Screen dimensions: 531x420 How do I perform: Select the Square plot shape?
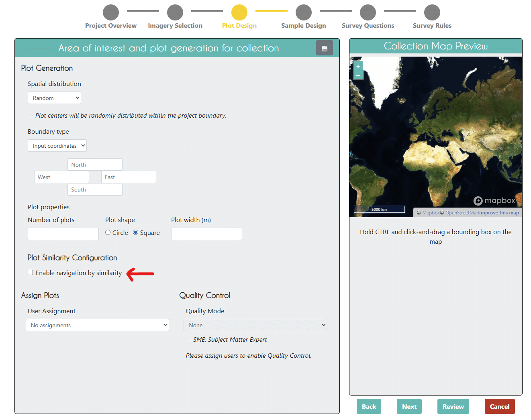135,232
